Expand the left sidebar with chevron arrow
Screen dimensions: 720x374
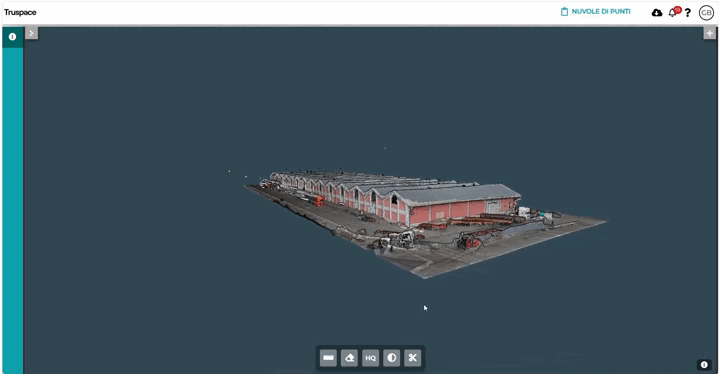[x=31, y=33]
